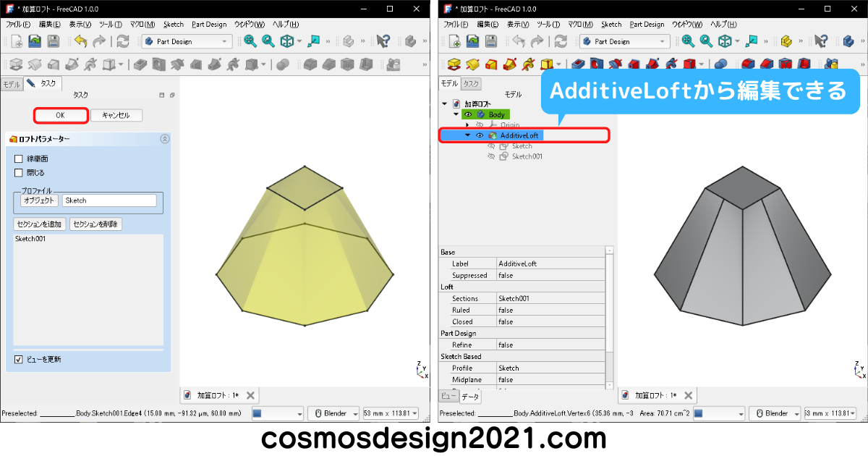Click the Save icon in the left window
The image size is (868, 456).
[53, 41]
